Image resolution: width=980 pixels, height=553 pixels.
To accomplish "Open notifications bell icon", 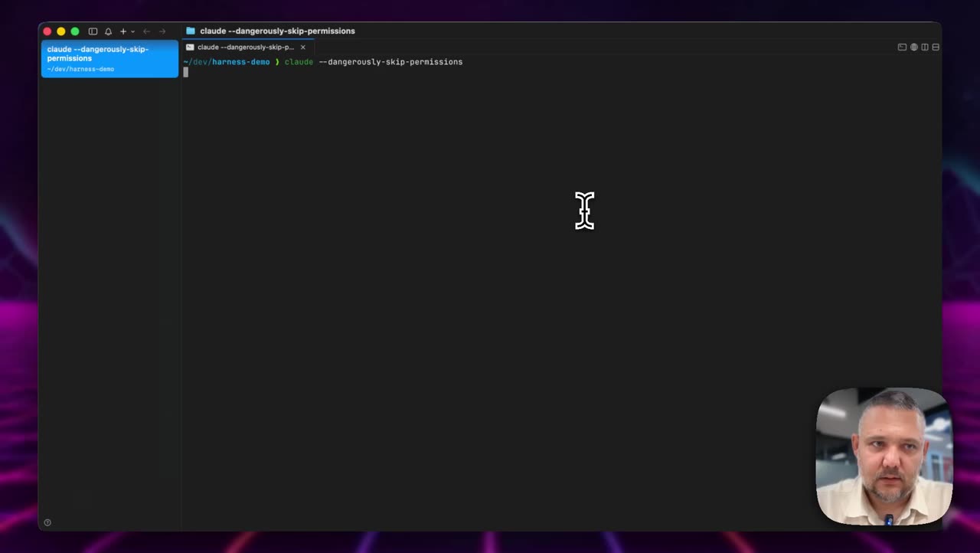I will point(108,31).
